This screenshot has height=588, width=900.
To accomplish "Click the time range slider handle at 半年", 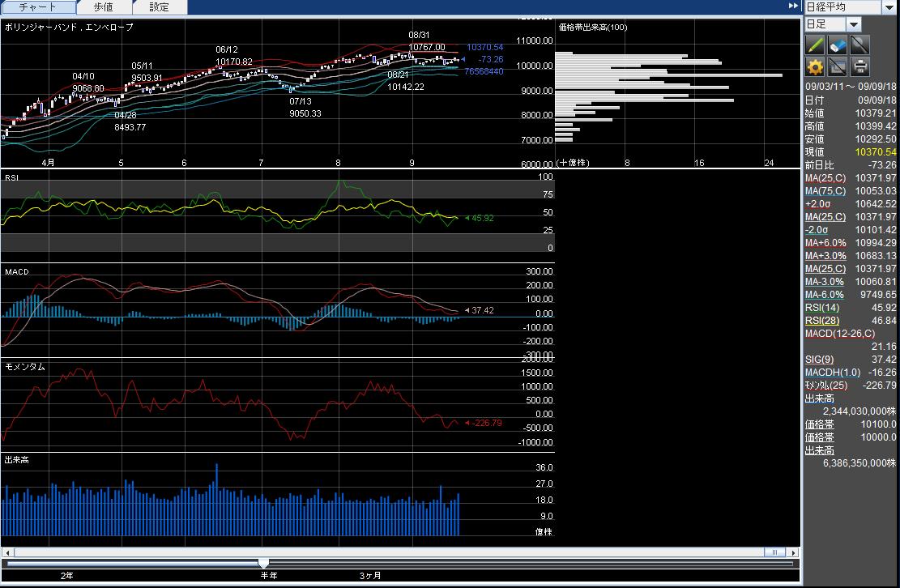I will click(263, 563).
